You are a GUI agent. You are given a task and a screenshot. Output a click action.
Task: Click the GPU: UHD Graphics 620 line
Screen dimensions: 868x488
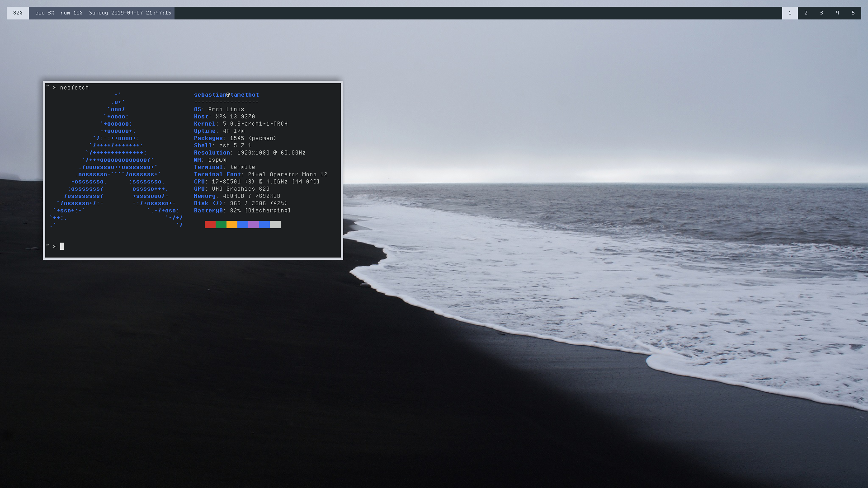click(232, 189)
